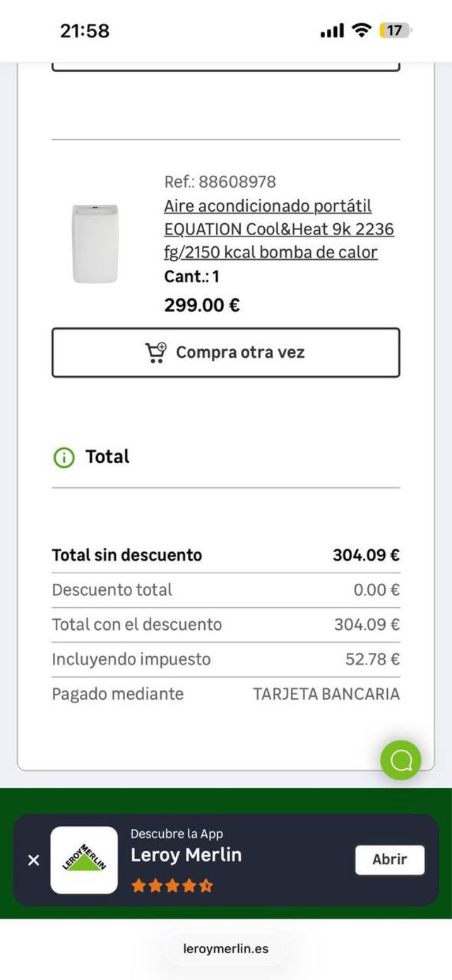452x980 pixels.
Task: Tap the Leroy Merlin app logo
Action: [84, 860]
